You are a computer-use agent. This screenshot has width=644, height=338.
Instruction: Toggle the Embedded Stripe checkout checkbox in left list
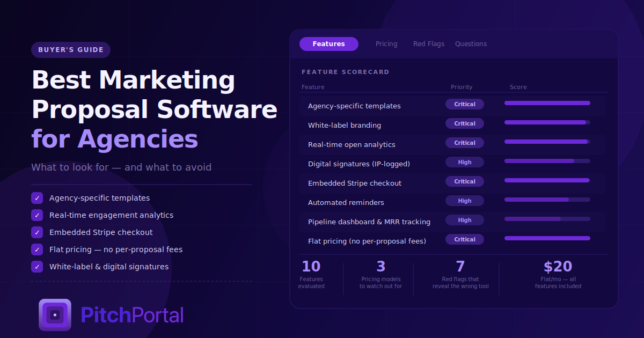pos(37,232)
